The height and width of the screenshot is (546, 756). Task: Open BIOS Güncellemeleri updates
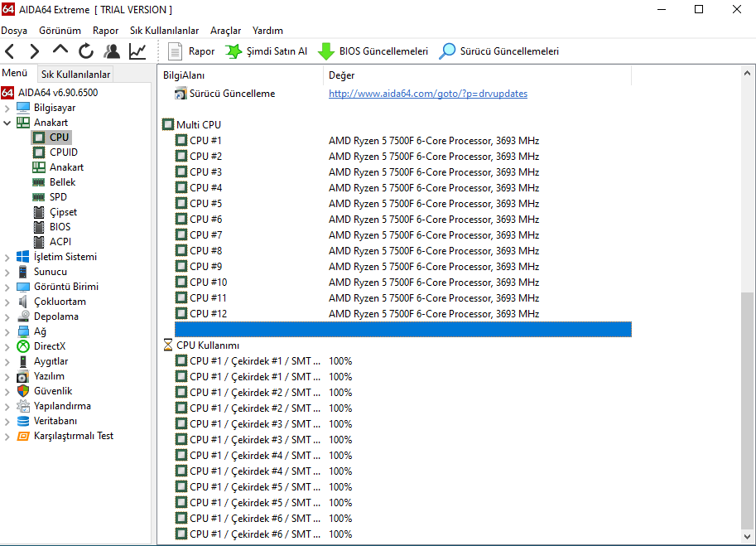pyautogui.click(x=373, y=51)
